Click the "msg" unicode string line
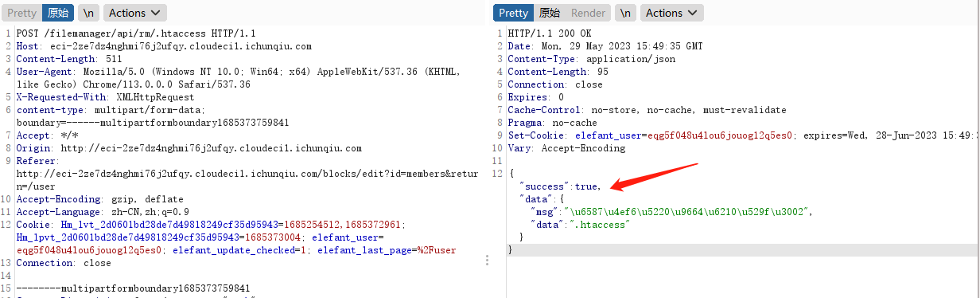Viewport: 980px width, 298px height. [x=671, y=212]
